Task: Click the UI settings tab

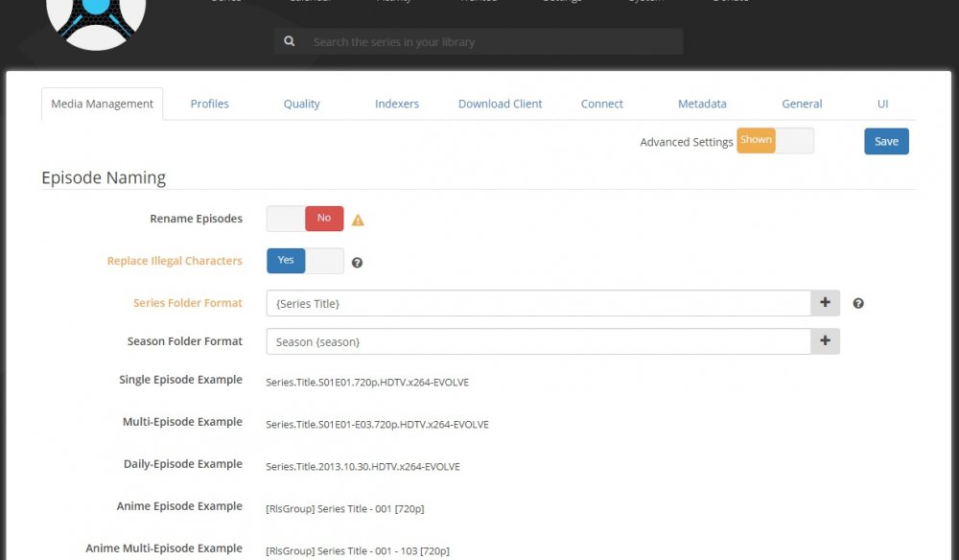Action: (882, 104)
